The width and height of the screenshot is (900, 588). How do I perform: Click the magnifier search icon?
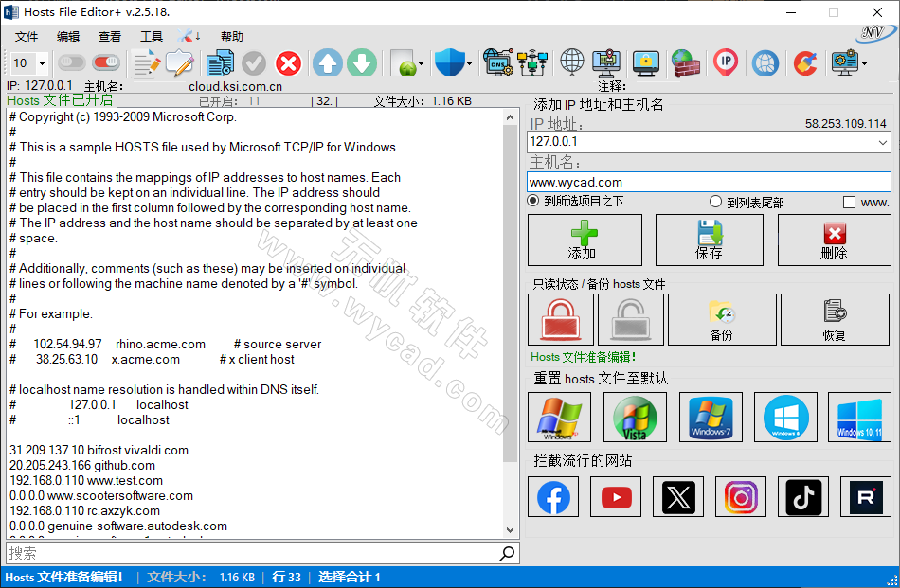(507, 554)
